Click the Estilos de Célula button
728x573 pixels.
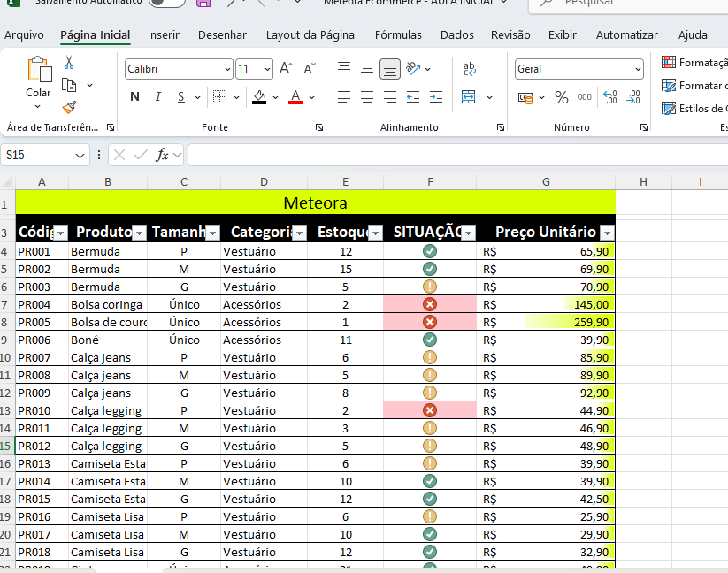[694, 109]
